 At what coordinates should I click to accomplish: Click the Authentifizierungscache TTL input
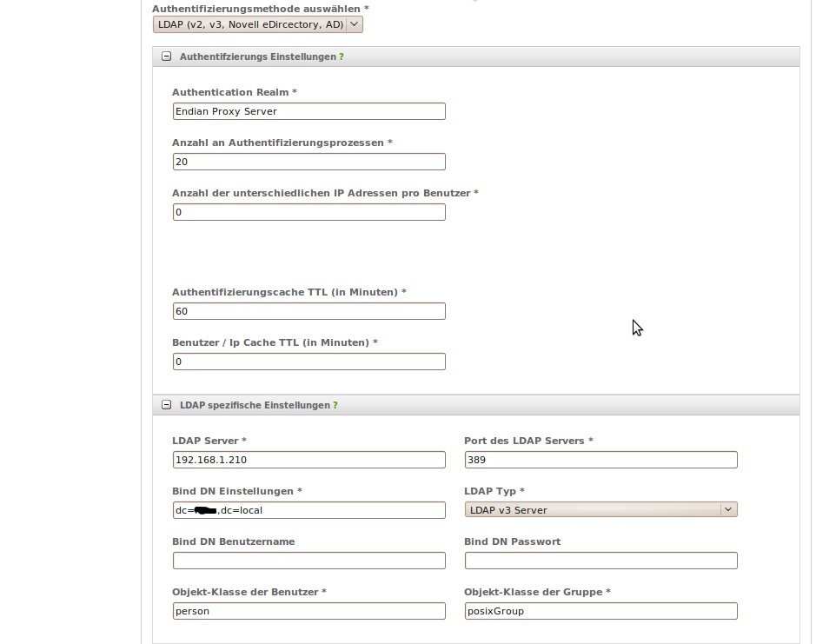click(308, 311)
